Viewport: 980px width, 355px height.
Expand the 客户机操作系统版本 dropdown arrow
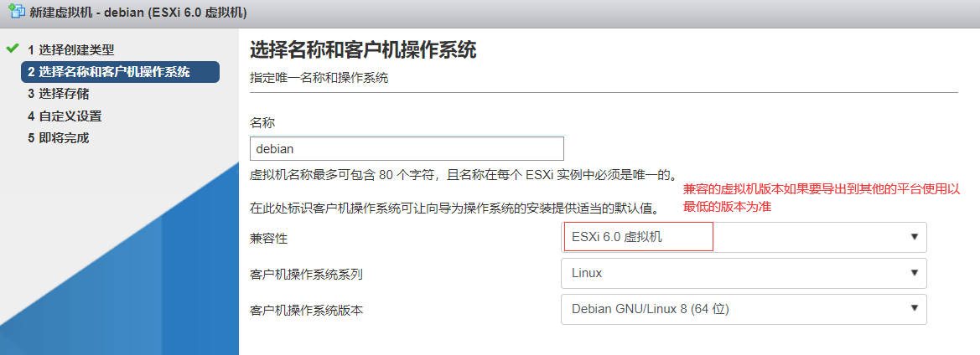tap(914, 309)
